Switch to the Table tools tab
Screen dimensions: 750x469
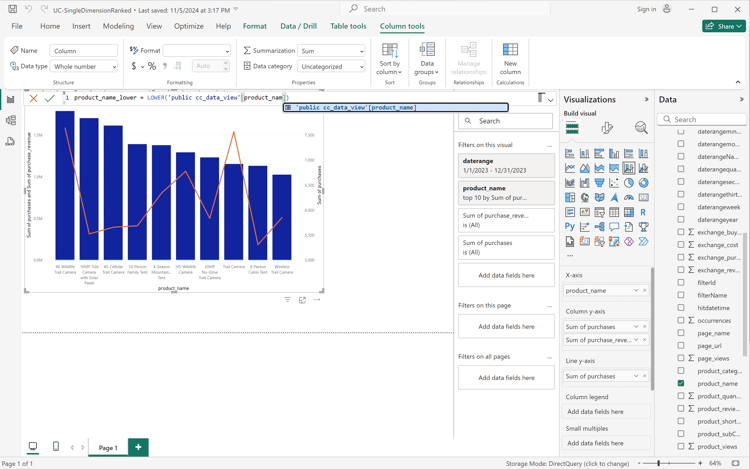[x=348, y=26]
